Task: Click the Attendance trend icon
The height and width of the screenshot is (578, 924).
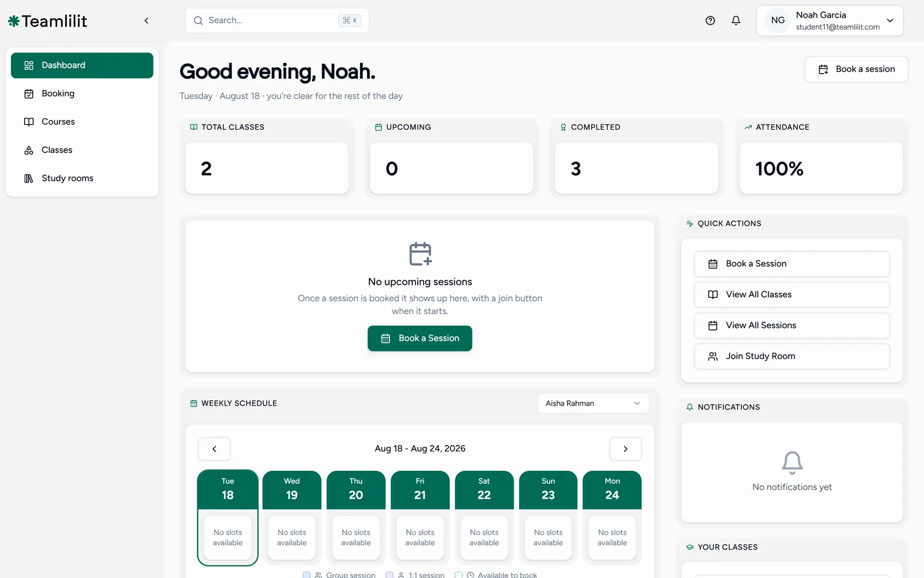Action: click(x=748, y=127)
